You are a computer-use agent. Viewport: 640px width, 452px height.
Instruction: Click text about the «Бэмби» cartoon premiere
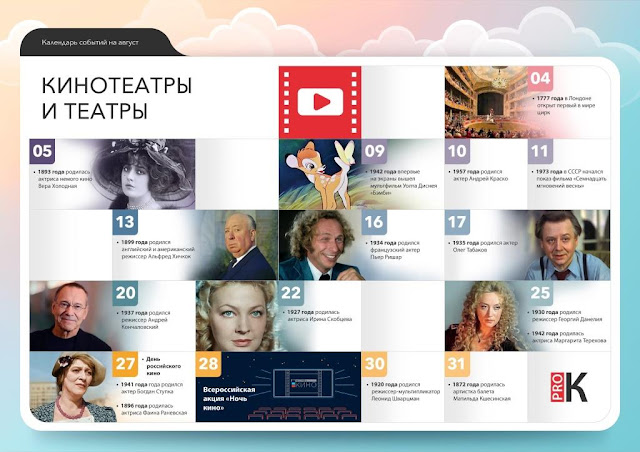tap(403, 182)
